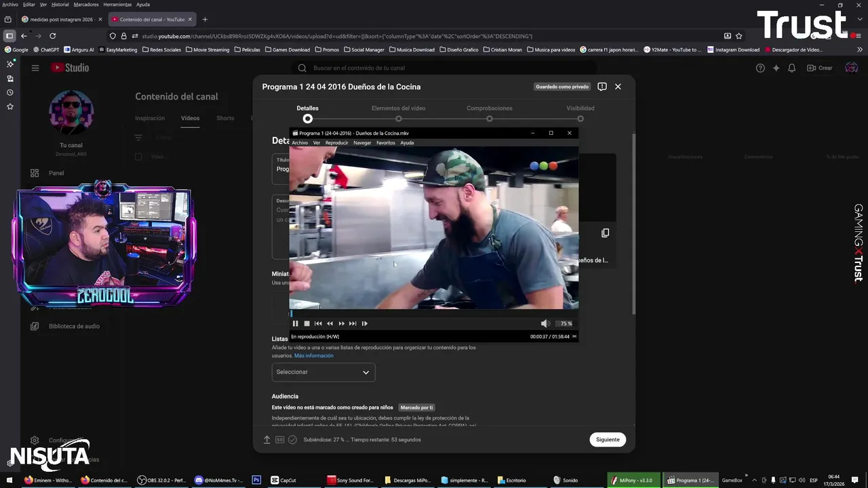Skip to next file in media player
Screen dimensions: 868x488
(353, 323)
